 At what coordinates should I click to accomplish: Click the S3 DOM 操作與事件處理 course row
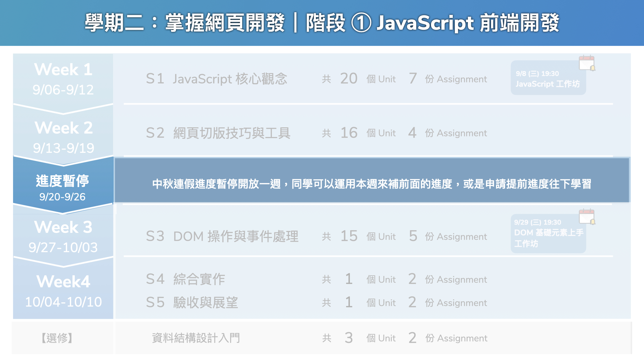coord(222,236)
